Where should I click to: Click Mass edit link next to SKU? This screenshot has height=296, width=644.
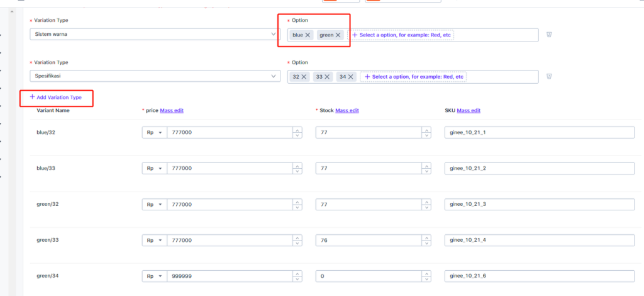(469, 110)
